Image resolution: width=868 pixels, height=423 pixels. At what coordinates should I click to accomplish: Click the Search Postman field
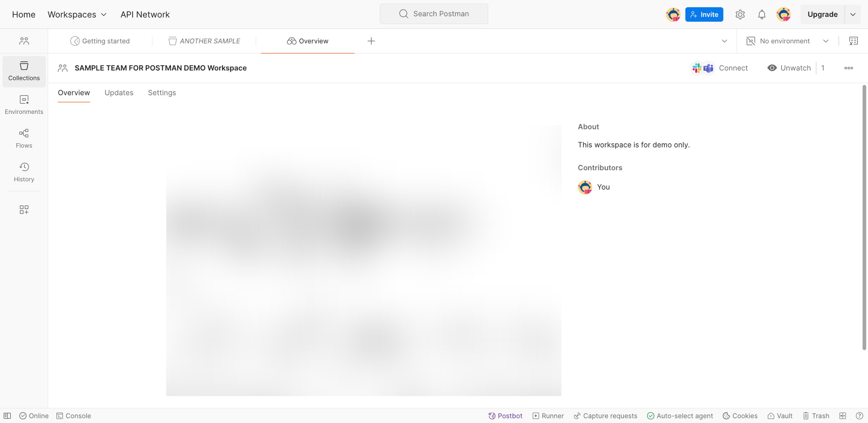(434, 14)
